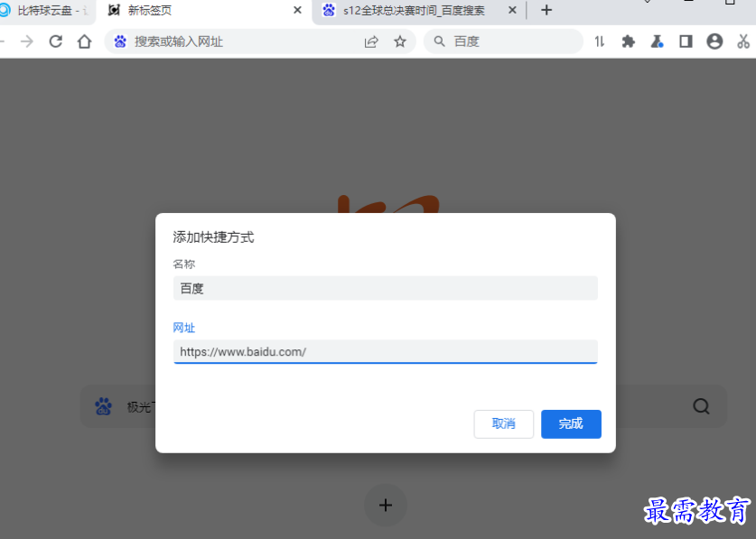756x539 pixels.
Task: Close the 新标签页 tab
Action: 297,10
